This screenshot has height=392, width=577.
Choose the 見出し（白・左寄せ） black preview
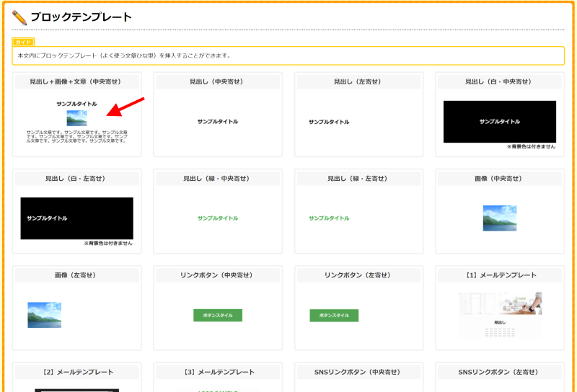pos(77,218)
